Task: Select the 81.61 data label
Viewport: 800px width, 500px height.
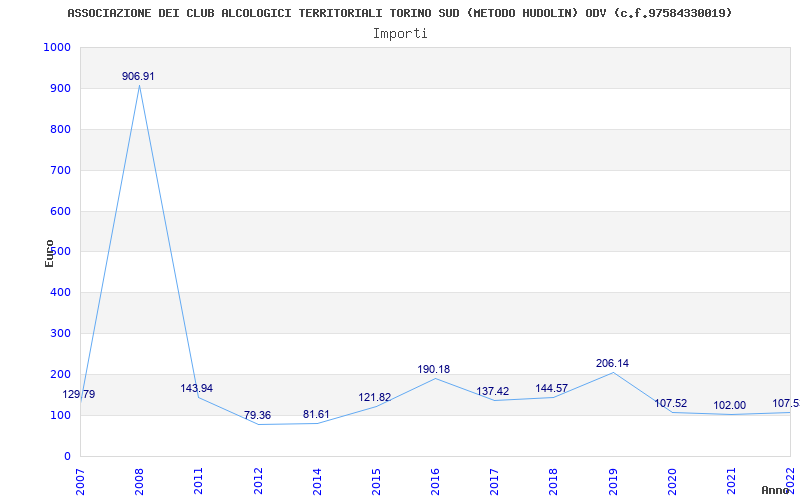Action: click(316, 414)
